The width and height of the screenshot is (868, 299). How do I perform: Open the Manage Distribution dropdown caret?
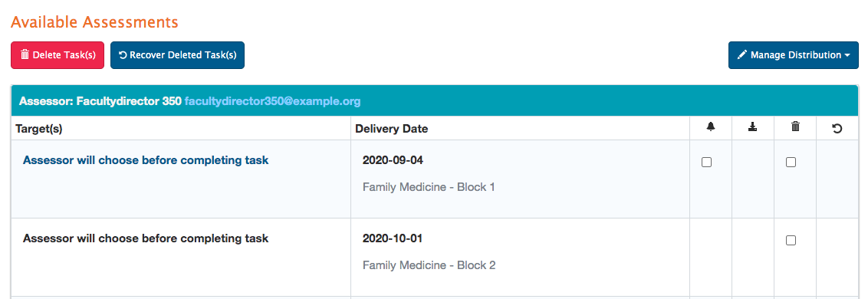[847, 55]
